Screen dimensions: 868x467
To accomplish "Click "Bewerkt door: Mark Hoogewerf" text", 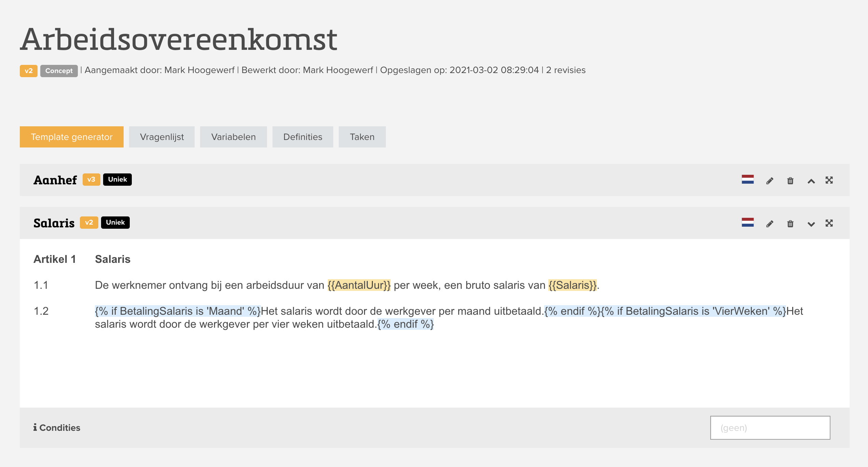I will 307,70.
